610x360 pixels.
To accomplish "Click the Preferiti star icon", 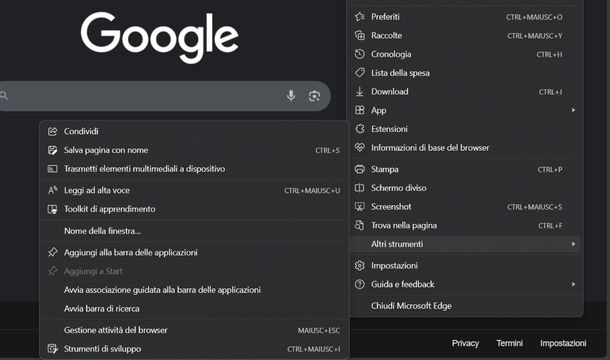I will point(360,17).
